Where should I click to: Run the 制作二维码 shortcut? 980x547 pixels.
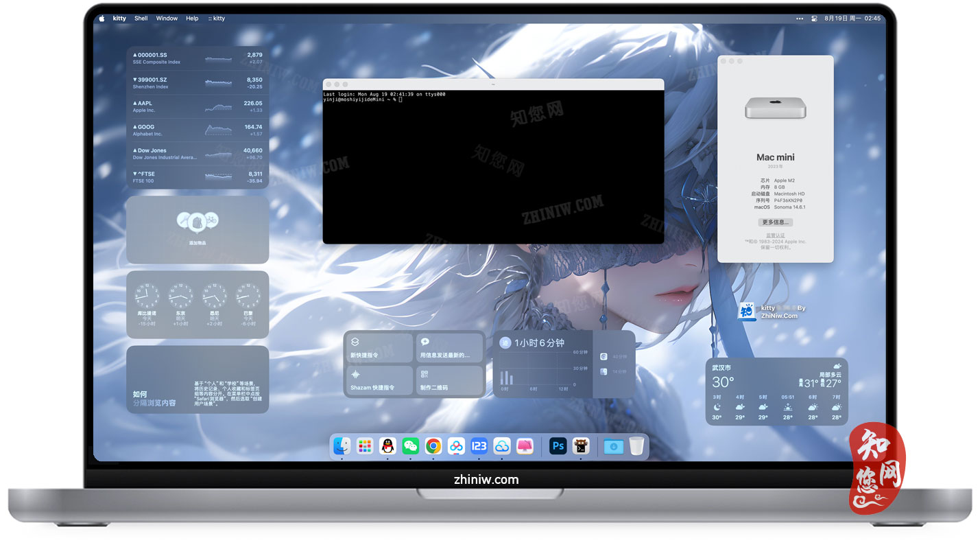pos(449,380)
